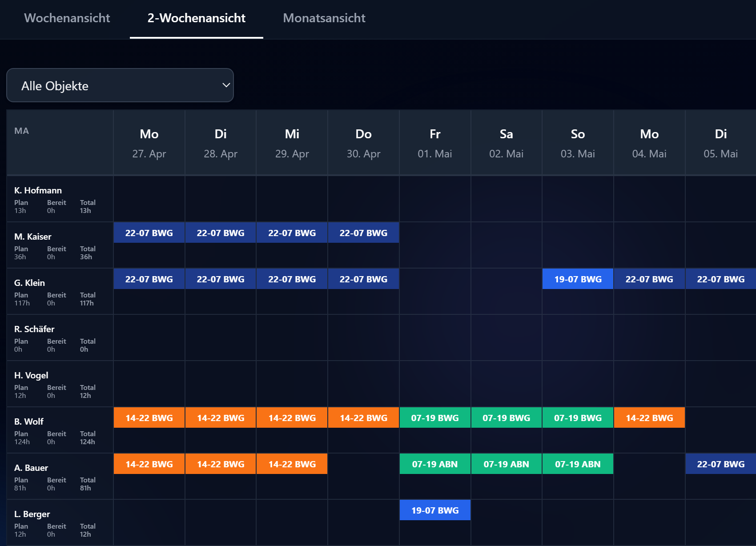Open A. Bauer's Wednesday 14-22 BWG shift
The height and width of the screenshot is (546, 756).
[x=292, y=464]
